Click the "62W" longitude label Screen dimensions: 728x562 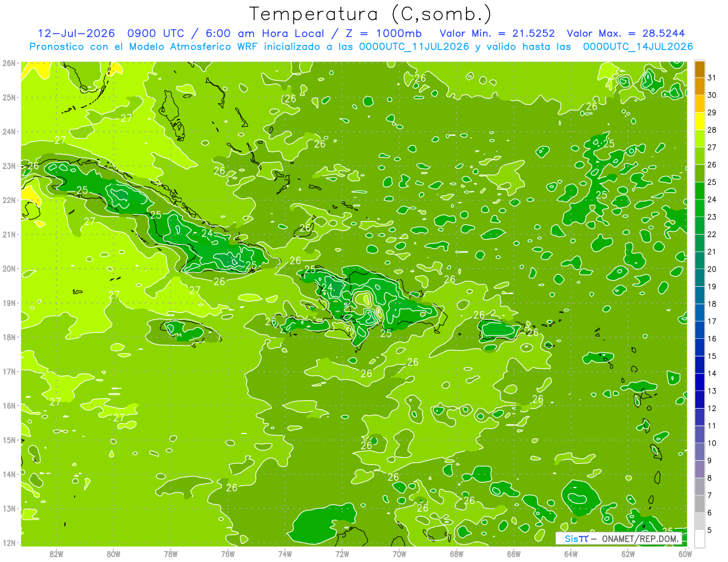pos(628,554)
